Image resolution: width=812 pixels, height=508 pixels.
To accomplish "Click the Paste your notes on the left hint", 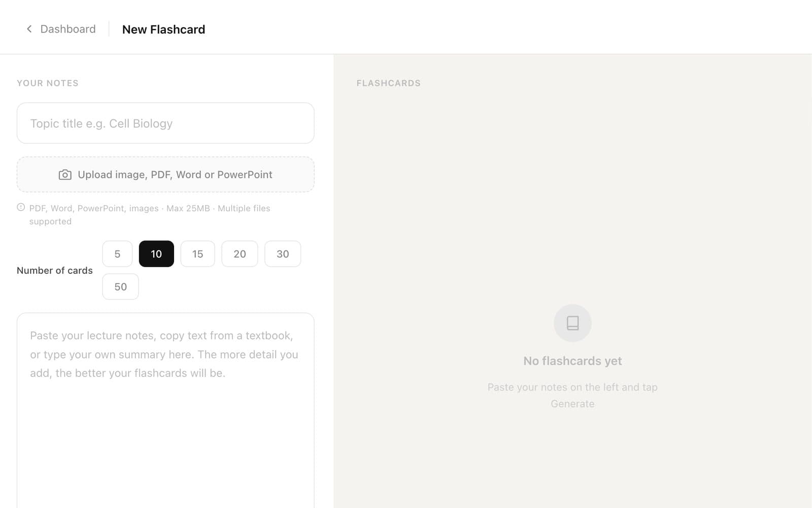I will coord(572,395).
